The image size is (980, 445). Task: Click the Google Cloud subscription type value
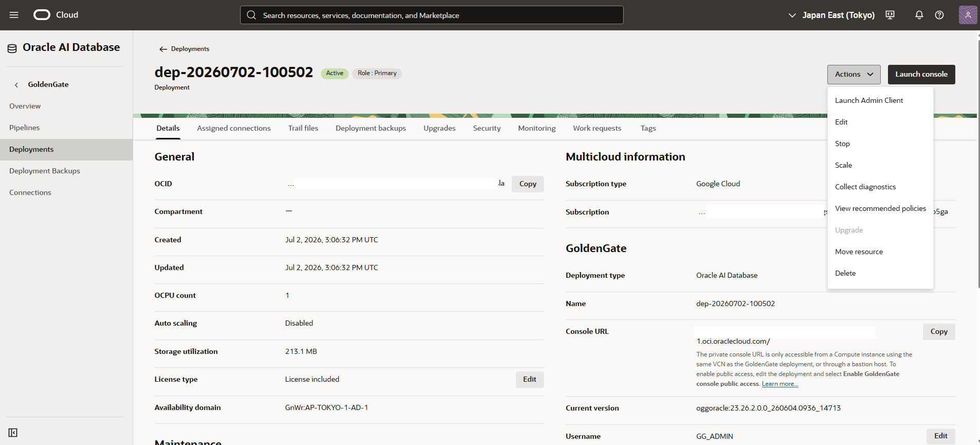coord(718,184)
